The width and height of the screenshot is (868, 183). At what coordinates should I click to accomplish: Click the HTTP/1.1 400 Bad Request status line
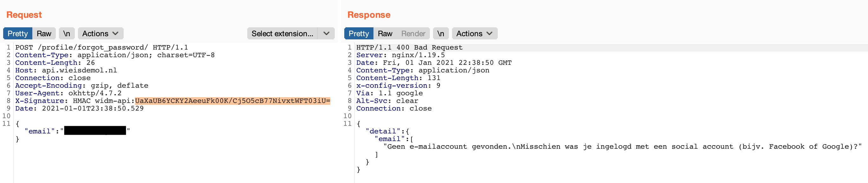409,47
